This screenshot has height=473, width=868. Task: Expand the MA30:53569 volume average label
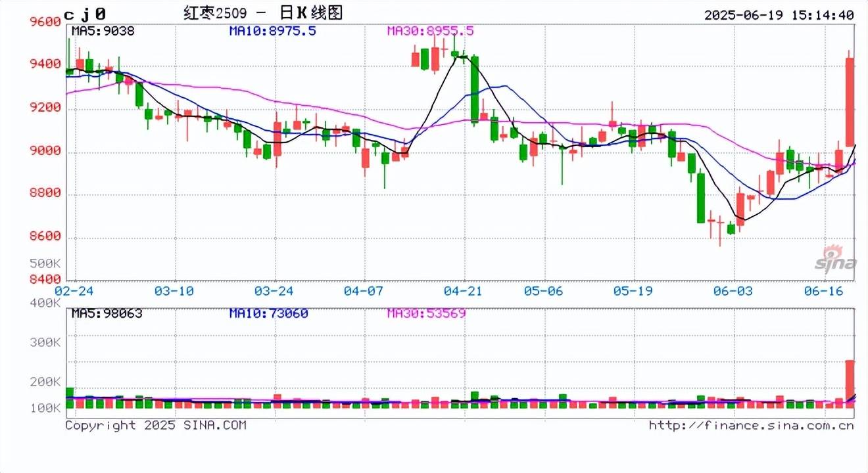click(427, 313)
